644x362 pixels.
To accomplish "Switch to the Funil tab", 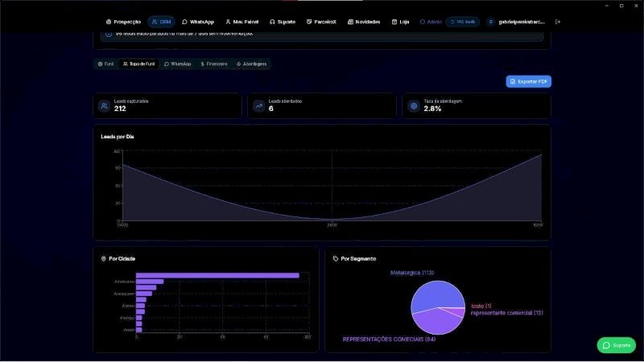I will point(105,64).
